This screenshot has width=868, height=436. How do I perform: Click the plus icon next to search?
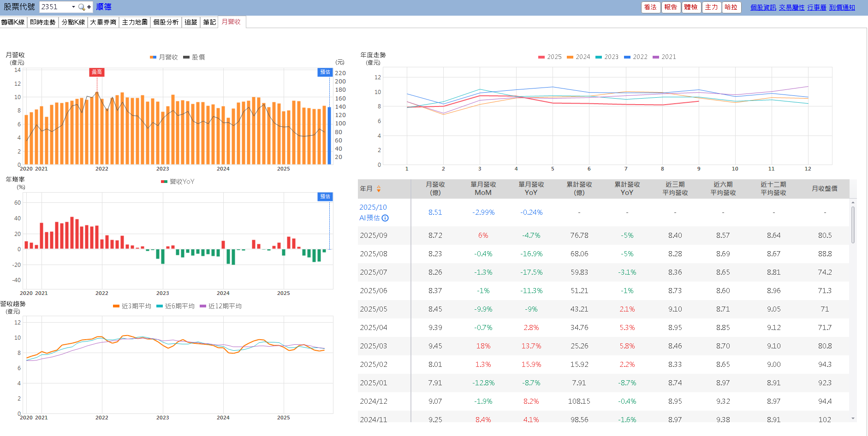tap(89, 7)
